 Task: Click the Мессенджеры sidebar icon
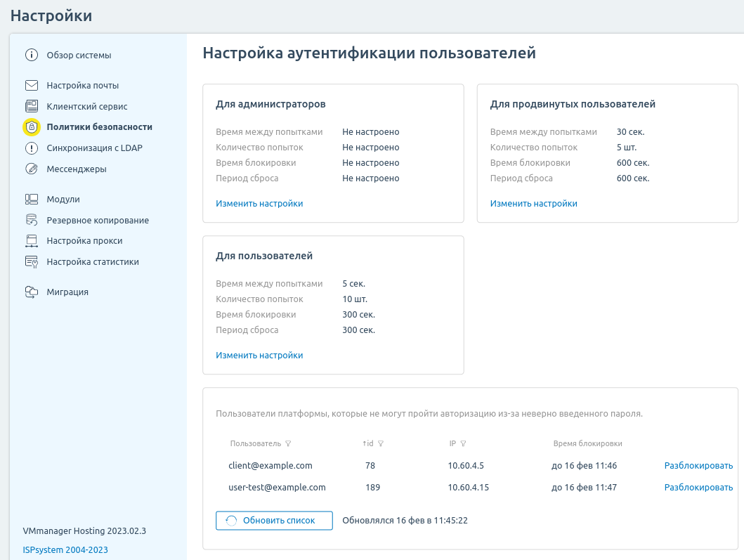coord(32,169)
